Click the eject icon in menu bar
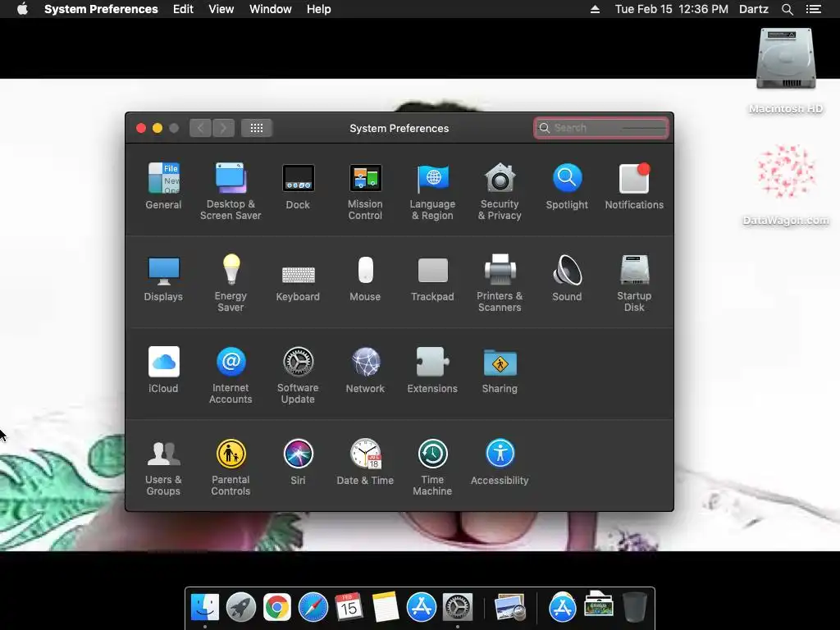840x630 pixels. [595, 9]
